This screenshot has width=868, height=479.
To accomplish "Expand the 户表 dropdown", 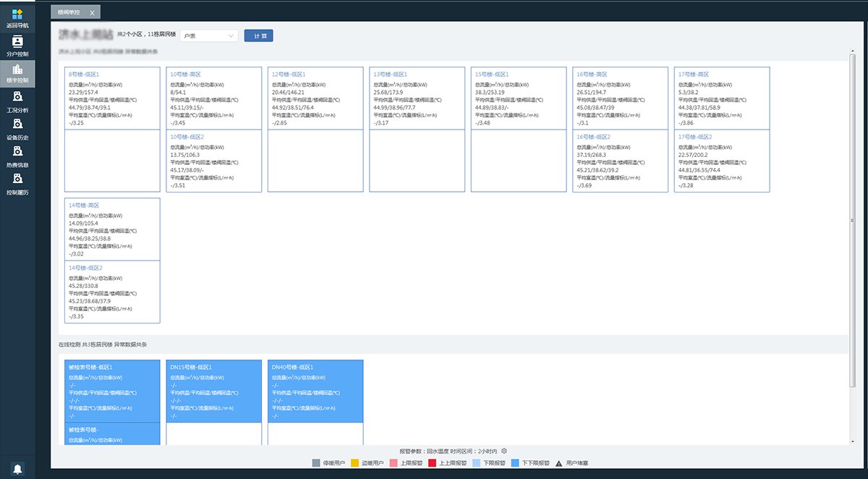I will 209,35.
